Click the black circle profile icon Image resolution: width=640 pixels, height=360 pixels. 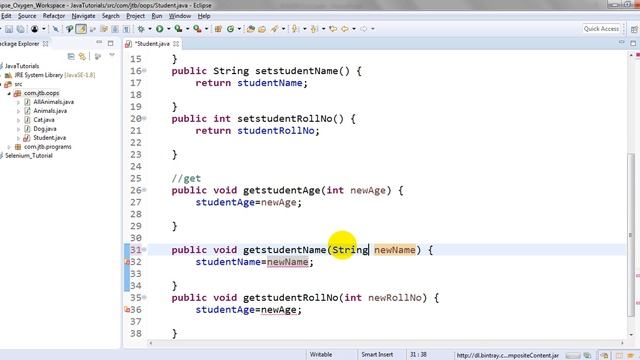click(35, 29)
